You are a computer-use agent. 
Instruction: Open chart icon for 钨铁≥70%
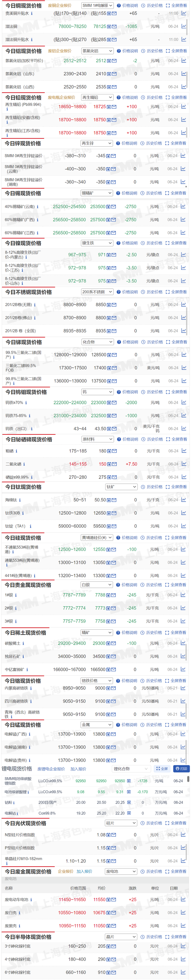tap(184, 403)
